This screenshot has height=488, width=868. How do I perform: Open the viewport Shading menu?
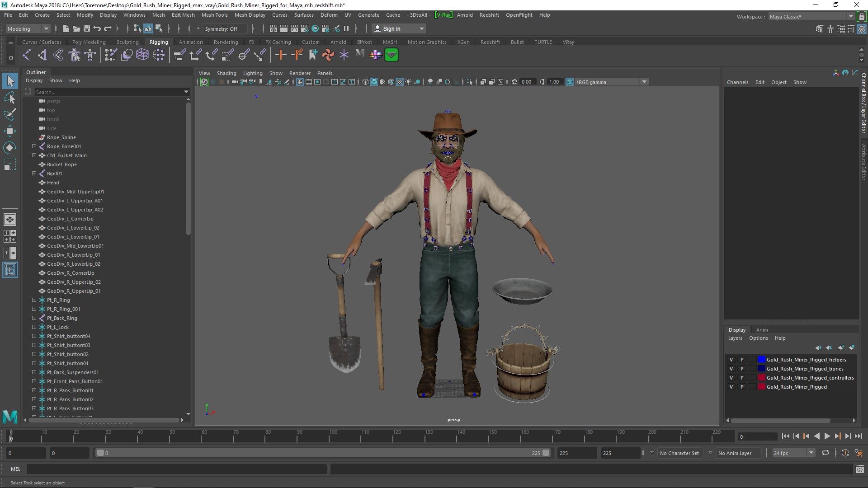(x=226, y=73)
